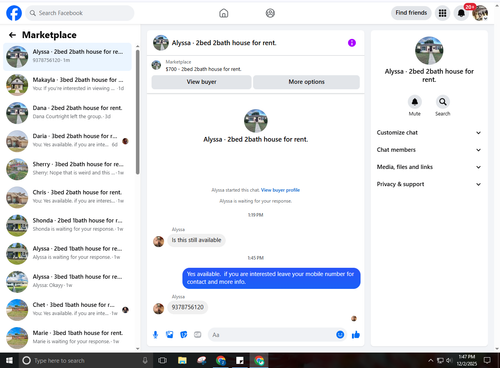
Task: Search in conversation using magnifier icon
Action: [443, 102]
